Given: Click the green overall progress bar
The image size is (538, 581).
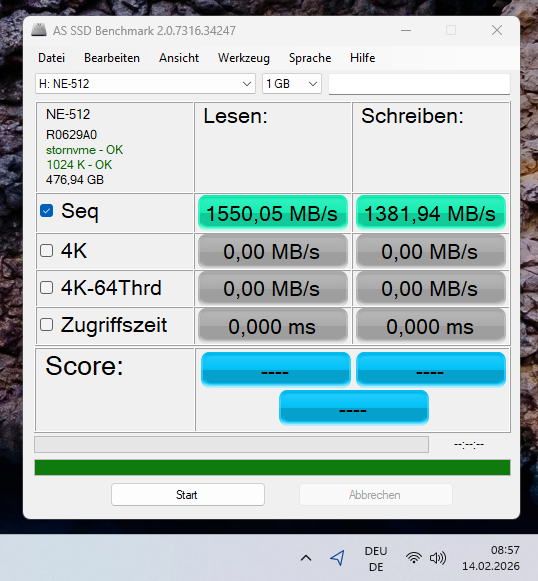Looking at the screenshot, I should 272,468.
